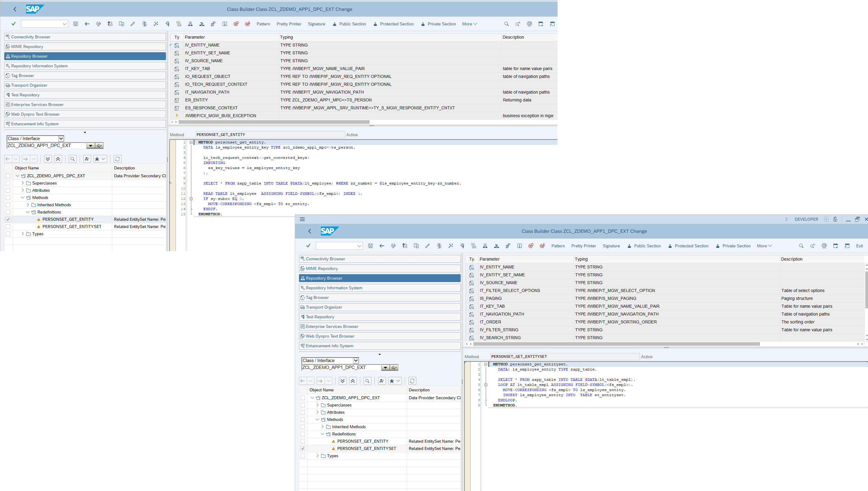Click the pencil Display/Change icon in front window
868x491 pixels.
pyautogui.click(x=428, y=246)
